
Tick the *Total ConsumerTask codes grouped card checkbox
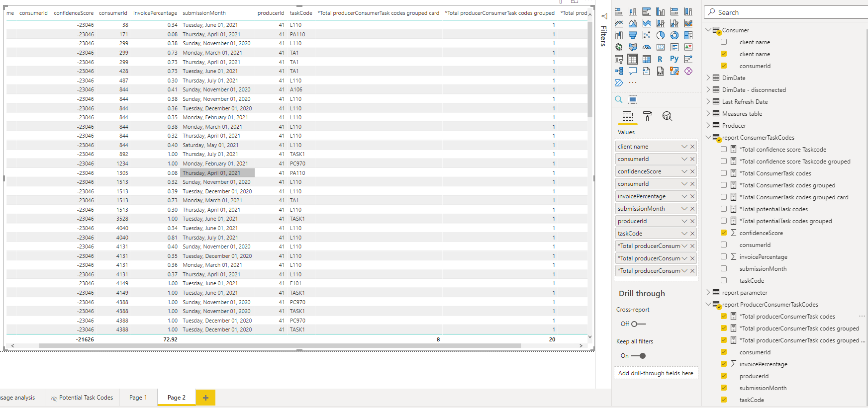pos(724,197)
